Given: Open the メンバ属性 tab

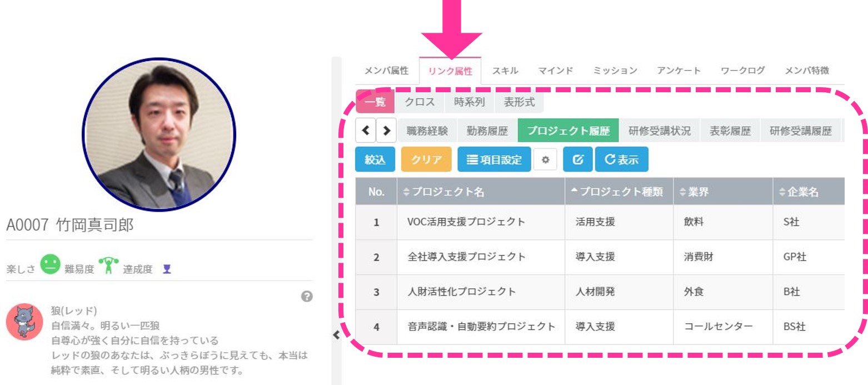Looking at the screenshot, I should (x=386, y=71).
